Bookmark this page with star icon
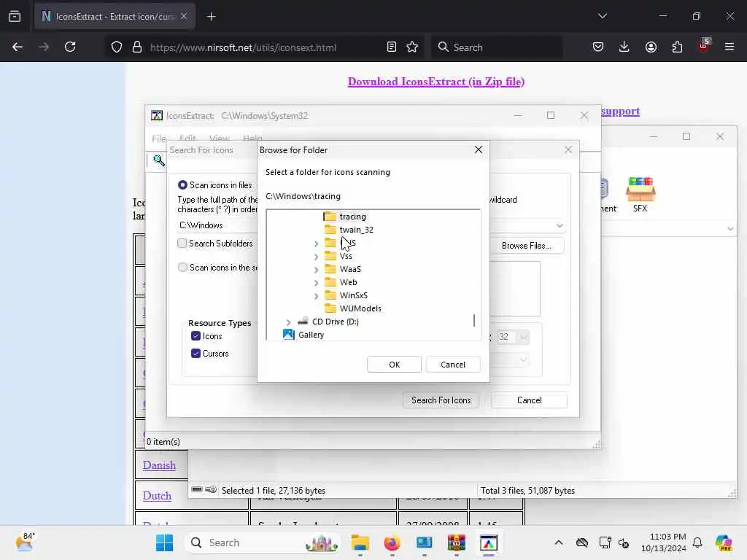Viewport: 747px width, 560px height. pos(412,47)
